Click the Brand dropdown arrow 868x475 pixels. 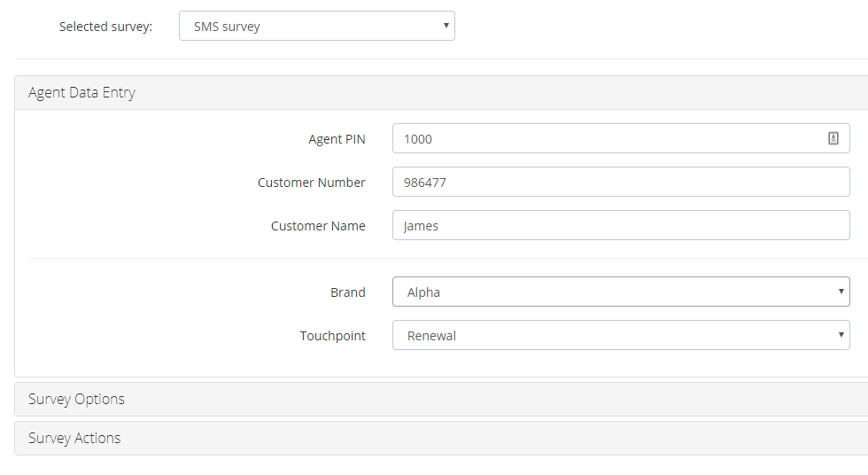[841, 292]
